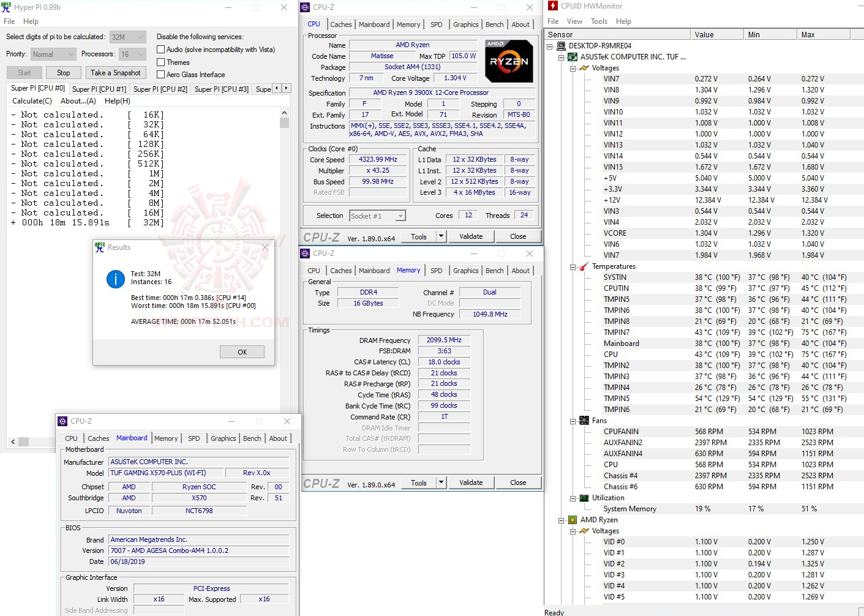Open HWMonitor Tools menu

599,21
